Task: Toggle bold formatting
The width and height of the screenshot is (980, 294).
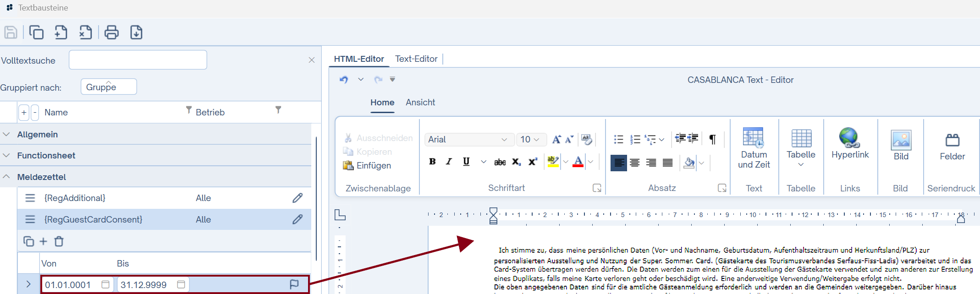Action: (432, 161)
